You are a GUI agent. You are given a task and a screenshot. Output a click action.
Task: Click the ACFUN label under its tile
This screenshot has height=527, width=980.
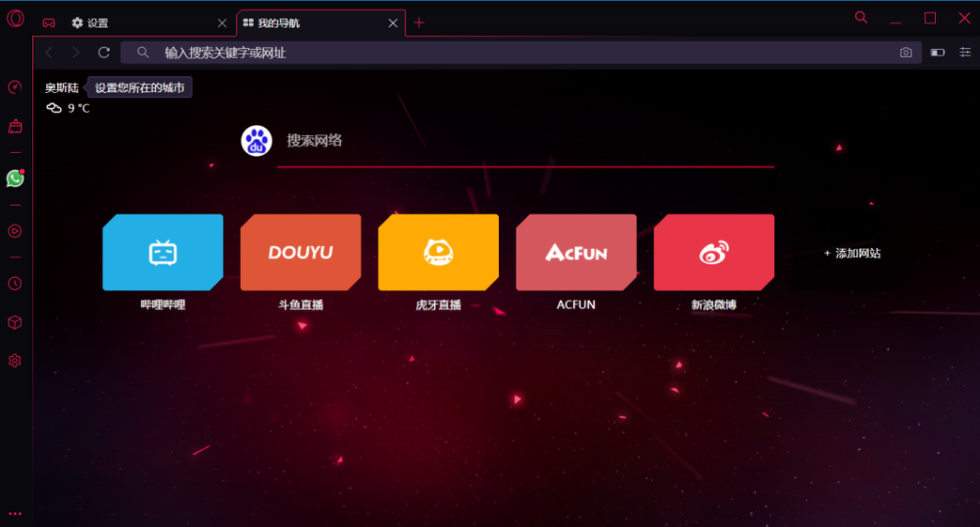point(576,305)
